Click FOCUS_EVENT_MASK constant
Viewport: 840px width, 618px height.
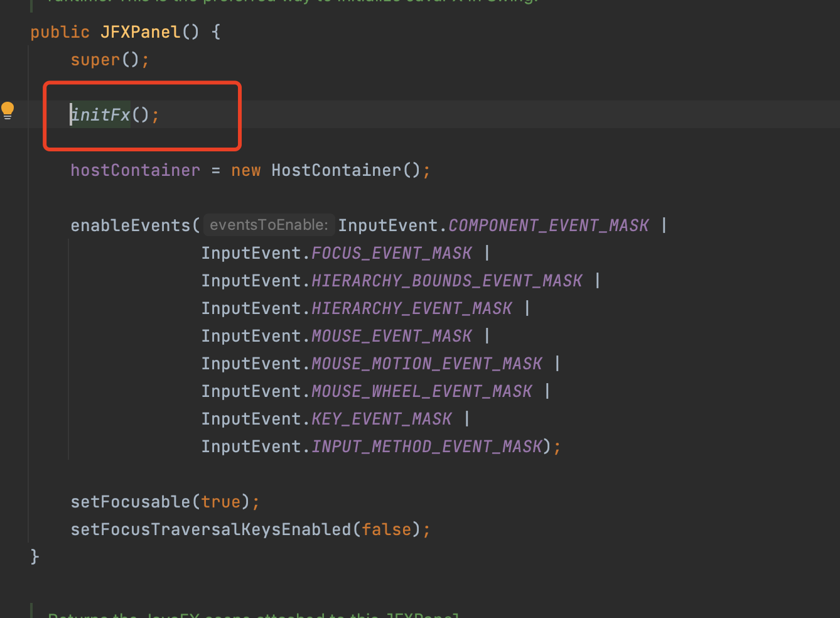(x=391, y=252)
